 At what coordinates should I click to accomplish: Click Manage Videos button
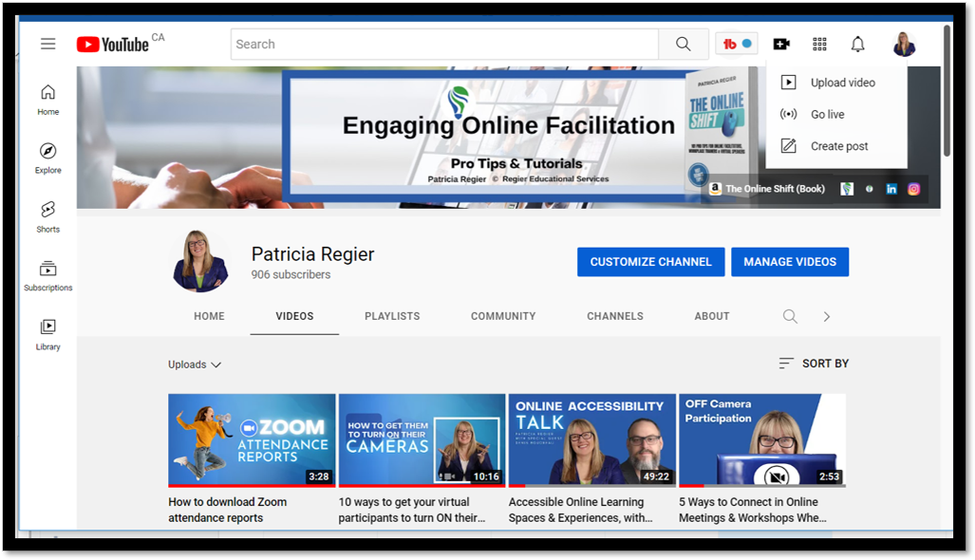pyautogui.click(x=790, y=262)
